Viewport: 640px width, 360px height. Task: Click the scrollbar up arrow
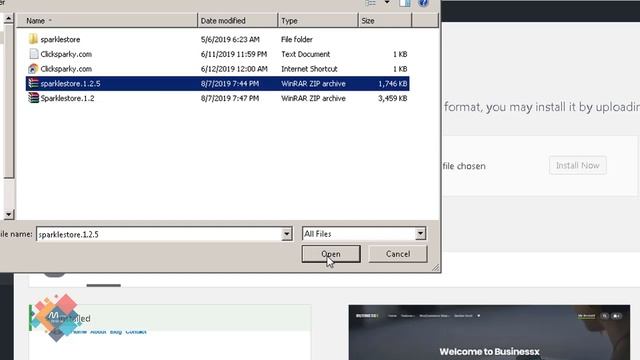click(9, 19)
